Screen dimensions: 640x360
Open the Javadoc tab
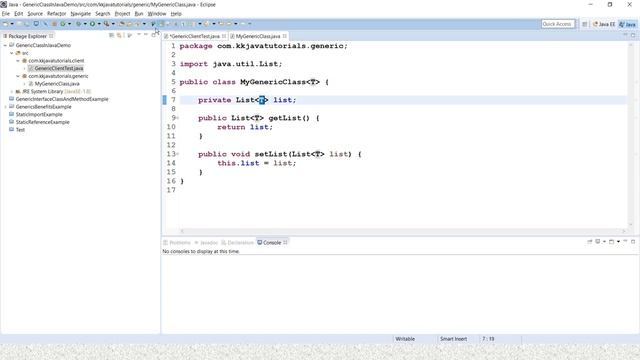pos(206,242)
